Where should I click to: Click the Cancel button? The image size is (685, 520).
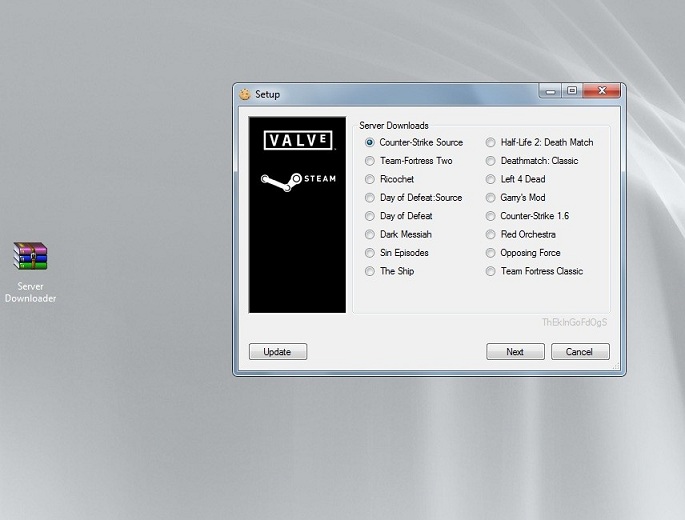pos(579,352)
